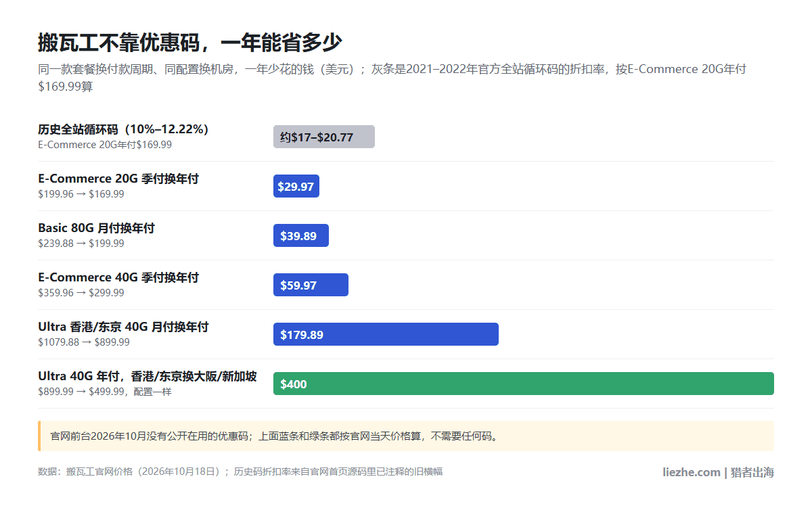812x506 pixels.
Task: Click the liezhe.com | 猎者出海 credit
Action: coord(718,472)
